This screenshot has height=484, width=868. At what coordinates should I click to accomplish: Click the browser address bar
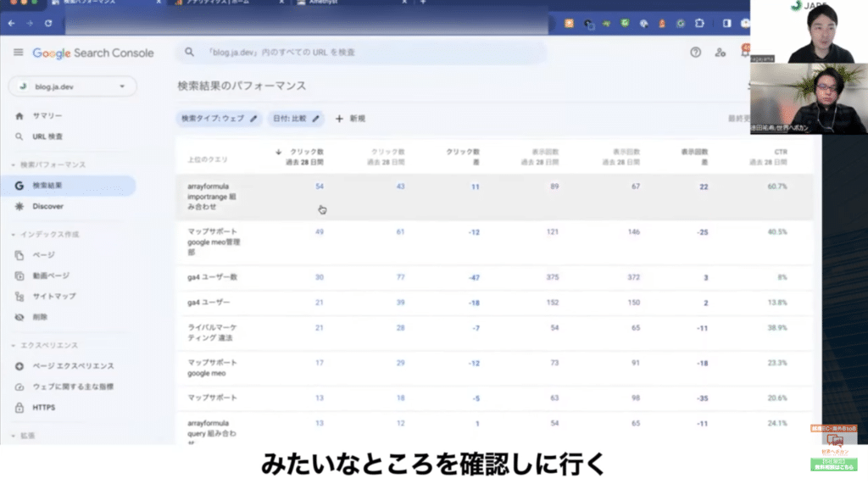tap(307, 23)
